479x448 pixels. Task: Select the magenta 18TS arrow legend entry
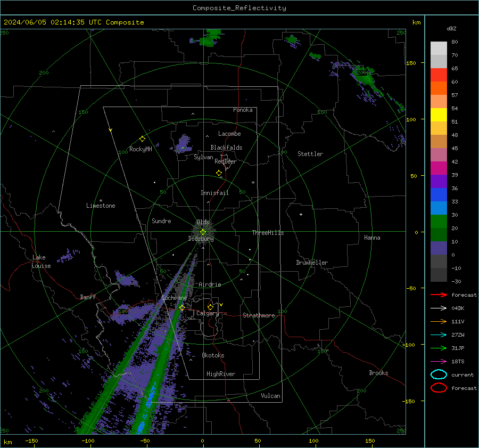(439, 362)
